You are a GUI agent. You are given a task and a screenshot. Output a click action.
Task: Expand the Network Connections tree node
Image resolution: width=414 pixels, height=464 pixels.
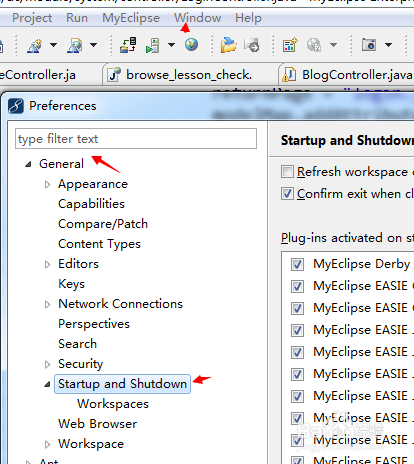(x=48, y=304)
